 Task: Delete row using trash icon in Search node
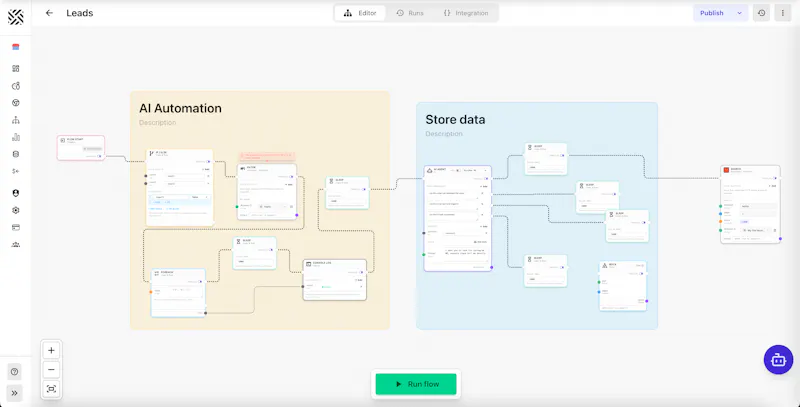[774, 231]
